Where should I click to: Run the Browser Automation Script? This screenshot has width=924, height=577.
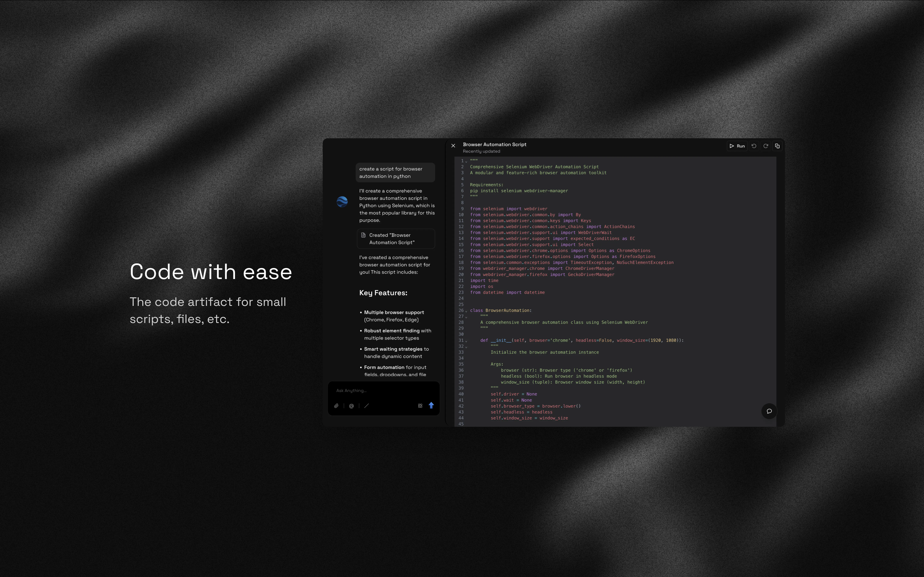tap(737, 146)
